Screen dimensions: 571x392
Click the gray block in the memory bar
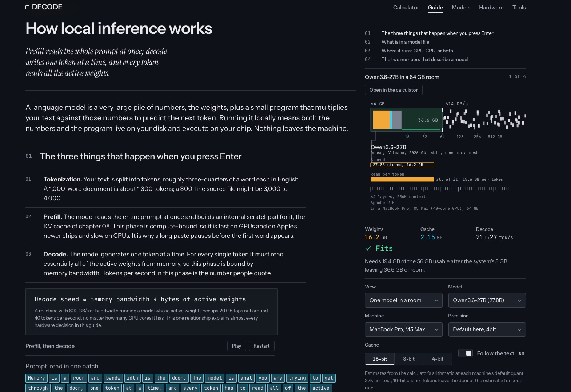pyautogui.click(x=397, y=120)
